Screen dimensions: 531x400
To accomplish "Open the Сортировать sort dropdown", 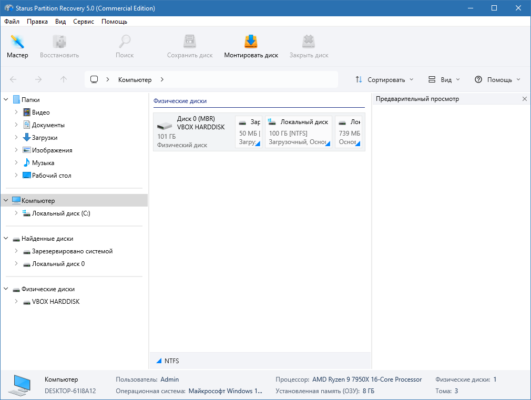I will click(384, 80).
